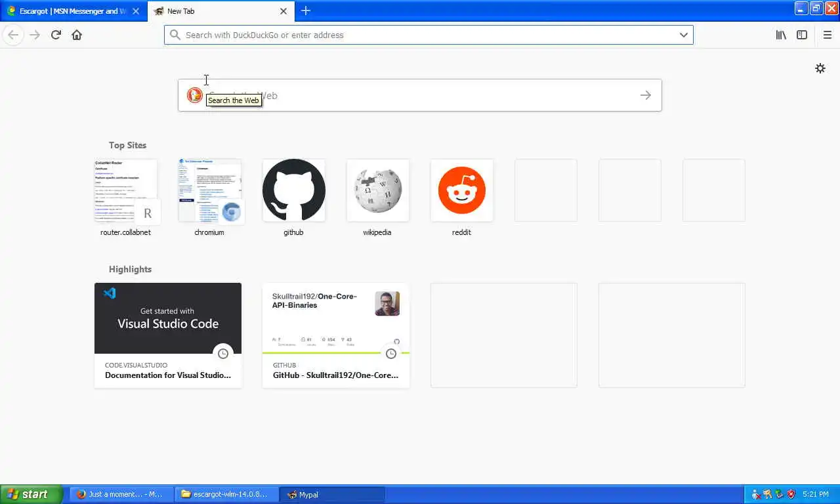Expand the address bar history dropdown arrow
The height and width of the screenshot is (504, 840).
coord(684,35)
